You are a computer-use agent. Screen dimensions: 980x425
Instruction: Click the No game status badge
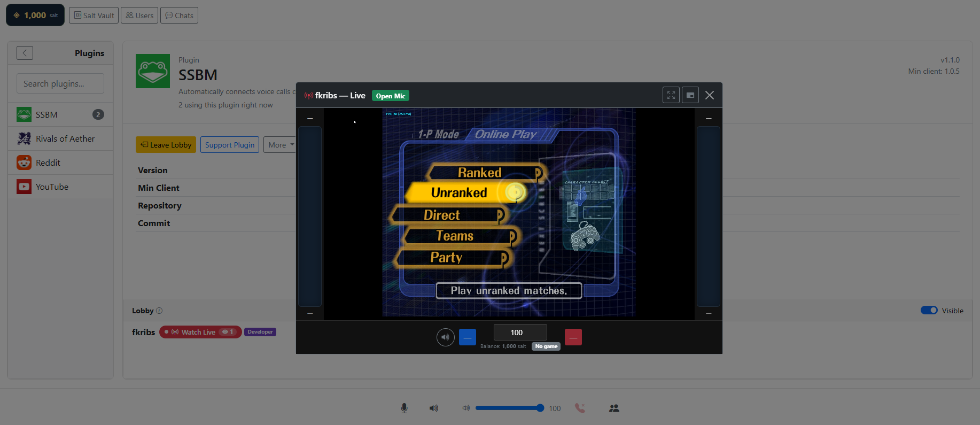click(x=546, y=346)
